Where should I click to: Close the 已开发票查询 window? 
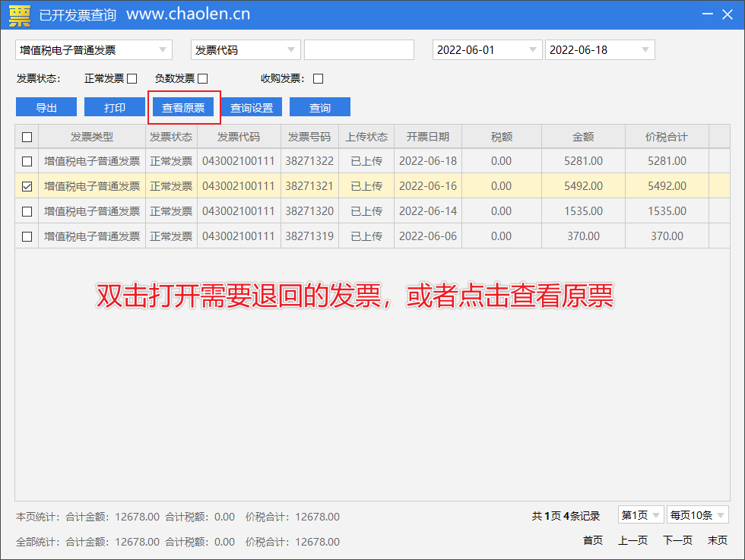click(730, 14)
